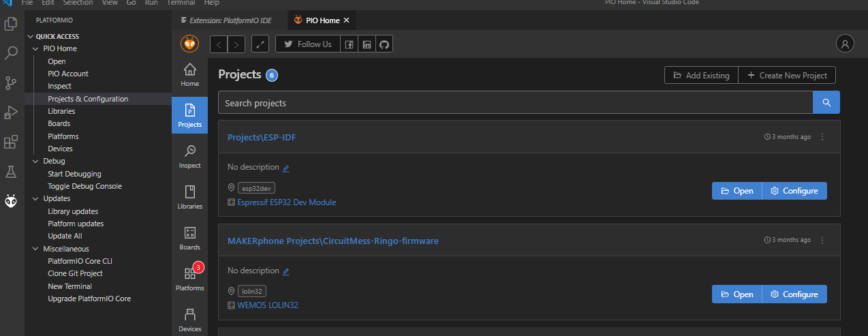Go back with the left arrow button

click(x=219, y=44)
